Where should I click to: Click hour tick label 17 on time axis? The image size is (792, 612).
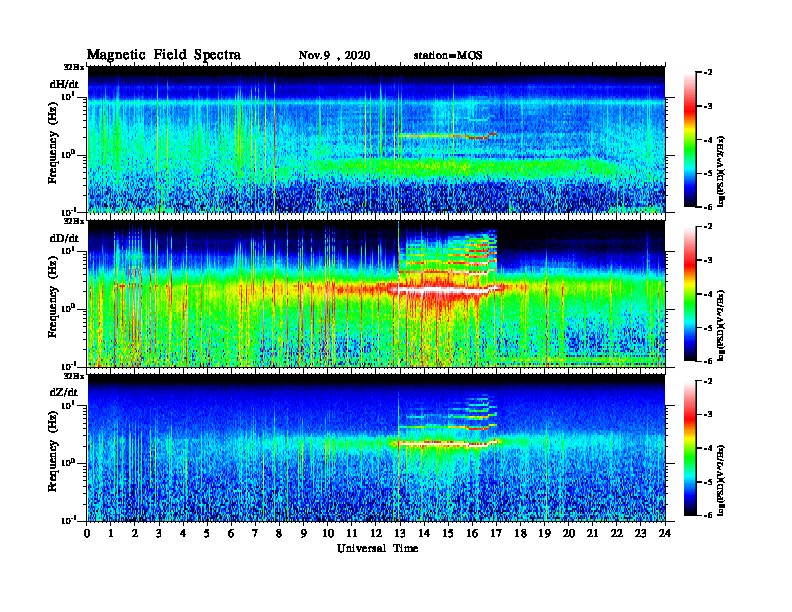click(496, 533)
